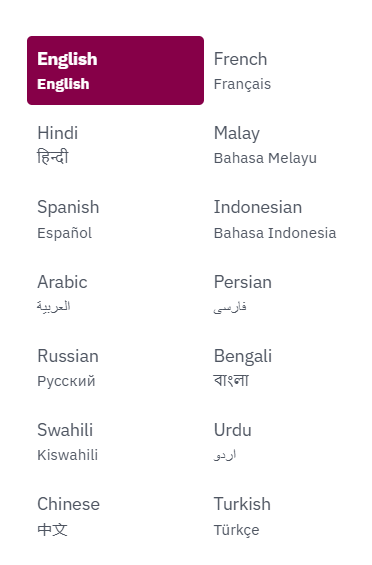Click the Bahasa Indonesia native label
This screenshot has width=372, height=565.
tap(275, 233)
